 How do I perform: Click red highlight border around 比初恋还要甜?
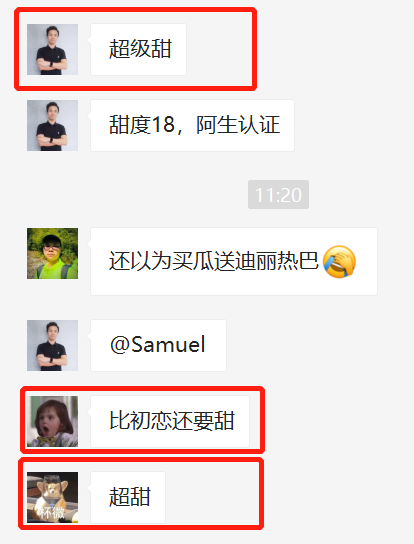142,389
